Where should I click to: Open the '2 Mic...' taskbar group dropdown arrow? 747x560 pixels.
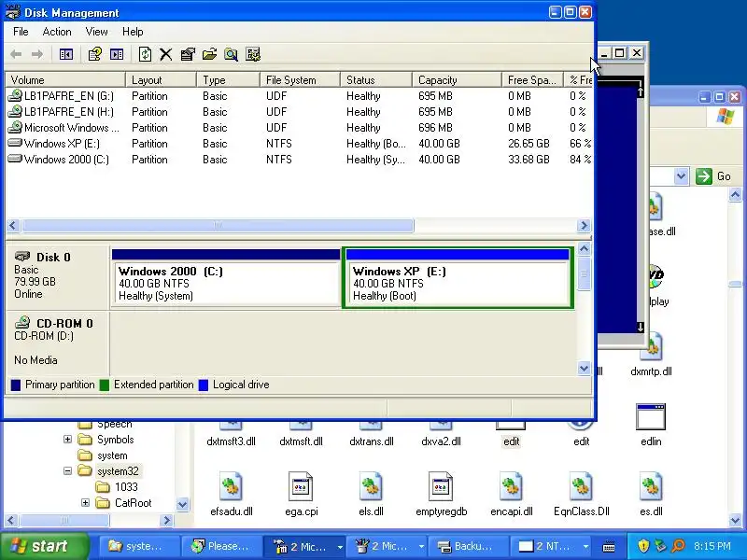point(340,547)
